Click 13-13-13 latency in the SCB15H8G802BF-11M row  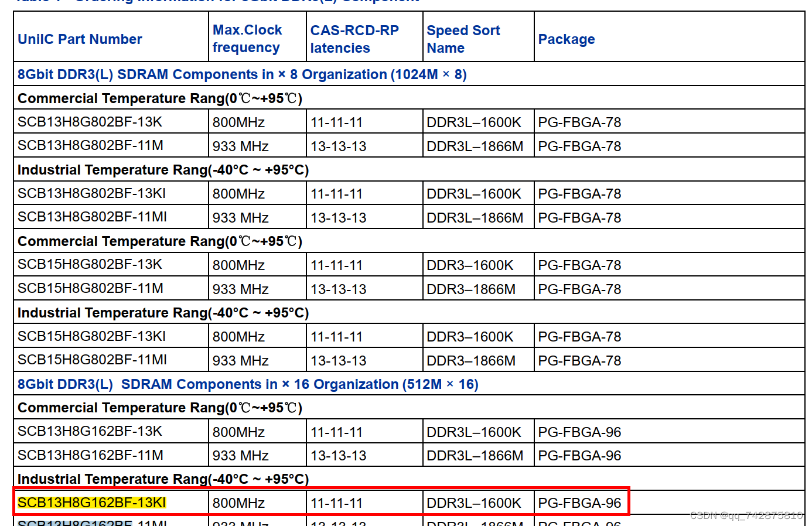point(338,289)
